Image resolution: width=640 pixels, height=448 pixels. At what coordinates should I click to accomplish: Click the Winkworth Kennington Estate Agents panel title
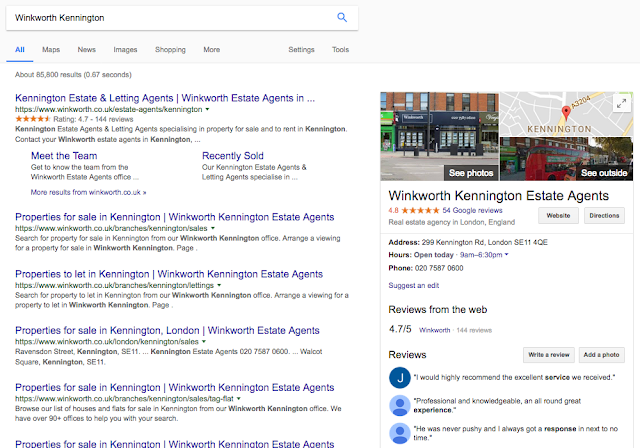498,196
